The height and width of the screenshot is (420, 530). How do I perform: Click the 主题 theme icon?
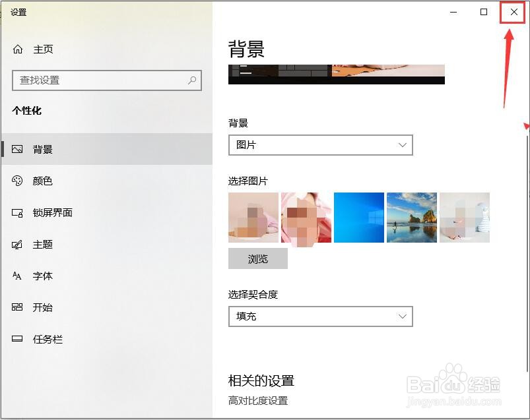coord(17,244)
